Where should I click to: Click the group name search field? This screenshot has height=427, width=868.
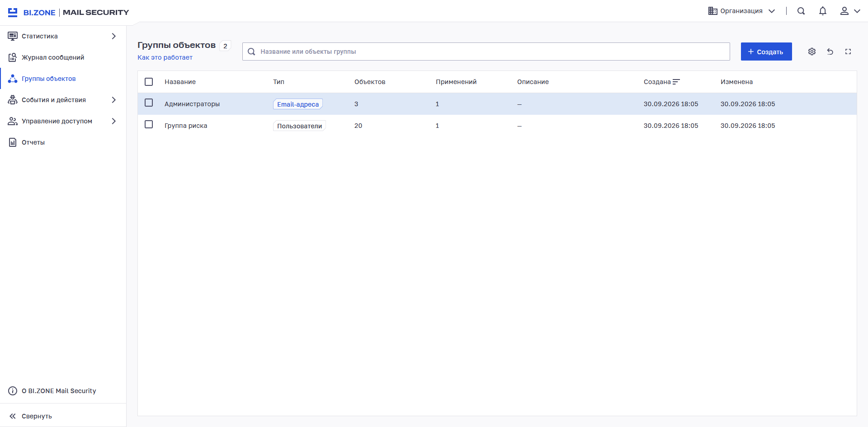(x=486, y=52)
